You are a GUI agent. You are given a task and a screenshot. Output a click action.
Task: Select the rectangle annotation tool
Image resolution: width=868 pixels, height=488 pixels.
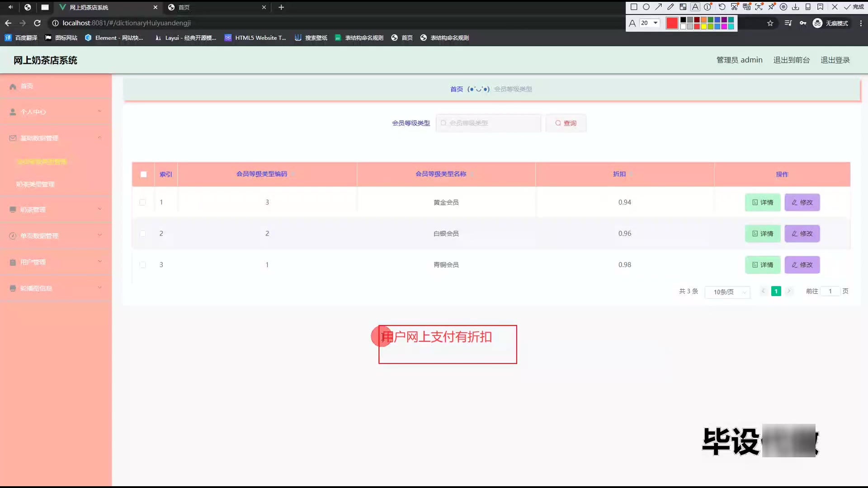click(634, 7)
